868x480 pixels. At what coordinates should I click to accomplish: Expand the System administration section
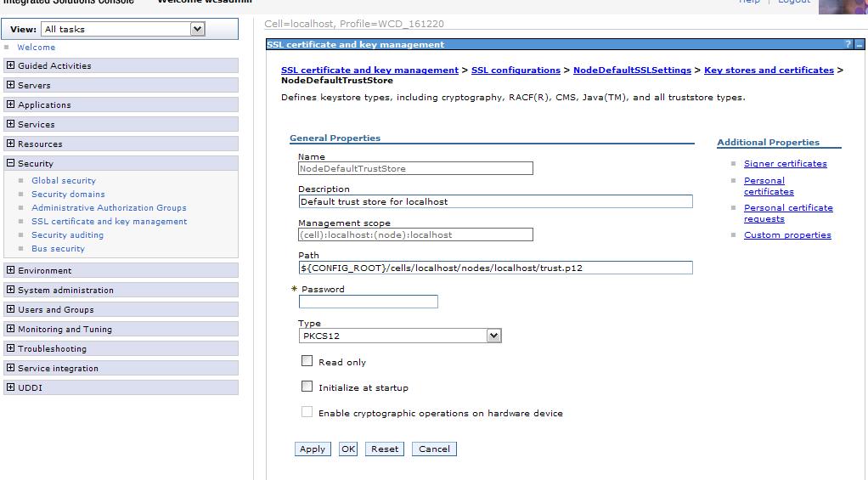10,290
